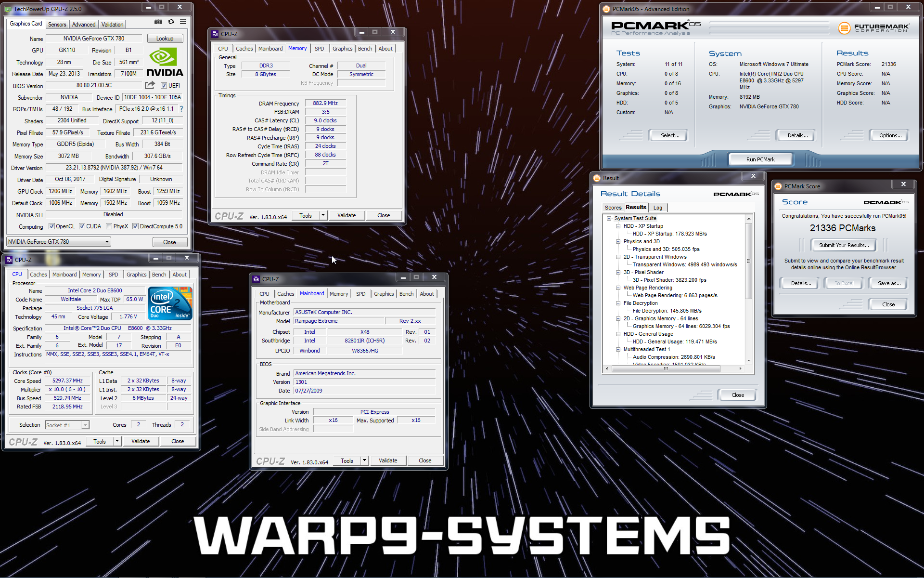Screen dimensions: 924x578
Task: Click Futuremark corporation logo
Action: point(873,28)
